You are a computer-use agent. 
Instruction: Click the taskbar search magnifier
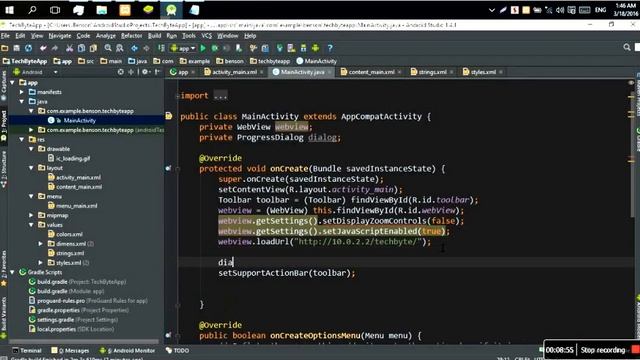coord(32,10)
